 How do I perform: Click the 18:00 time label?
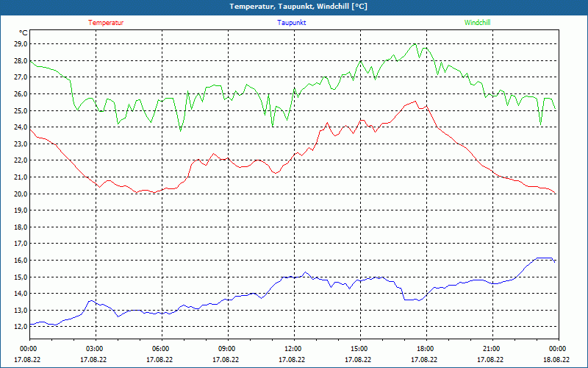pyautogui.click(x=425, y=349)
